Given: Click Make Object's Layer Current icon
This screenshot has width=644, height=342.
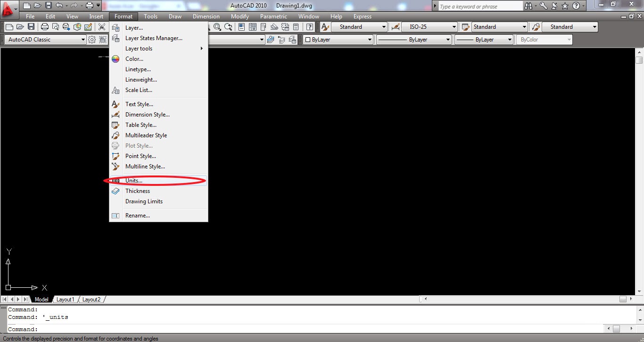Looking at the screenshot, I should 271,40.
